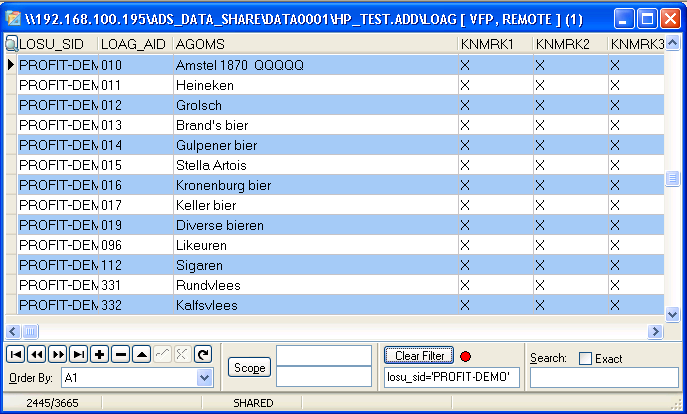Click KNMRK1 X mark in Heineken row
Viewport: 687px width, 414px height.
465,85
